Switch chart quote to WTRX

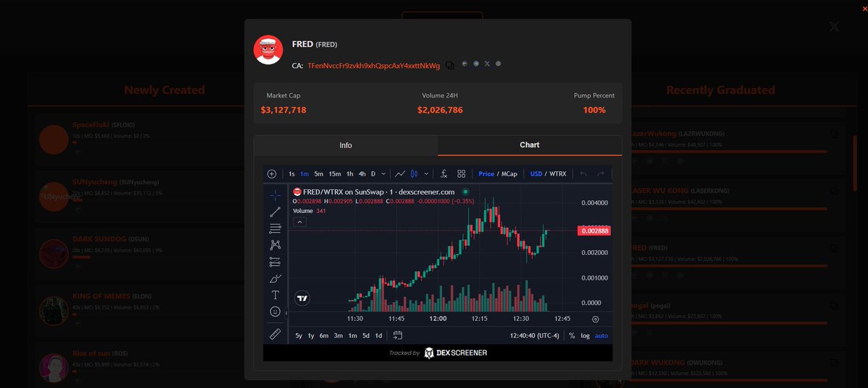pyautogui.click(x=558, y=174)
